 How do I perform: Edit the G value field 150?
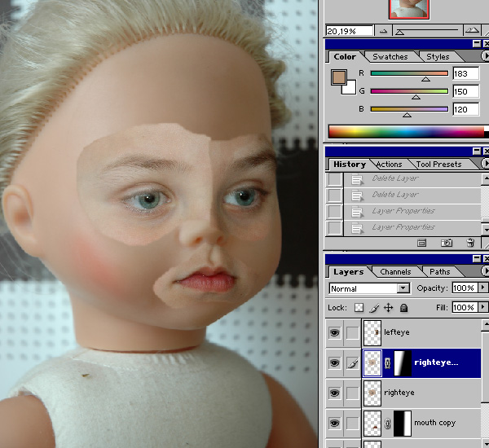[466, 91]
